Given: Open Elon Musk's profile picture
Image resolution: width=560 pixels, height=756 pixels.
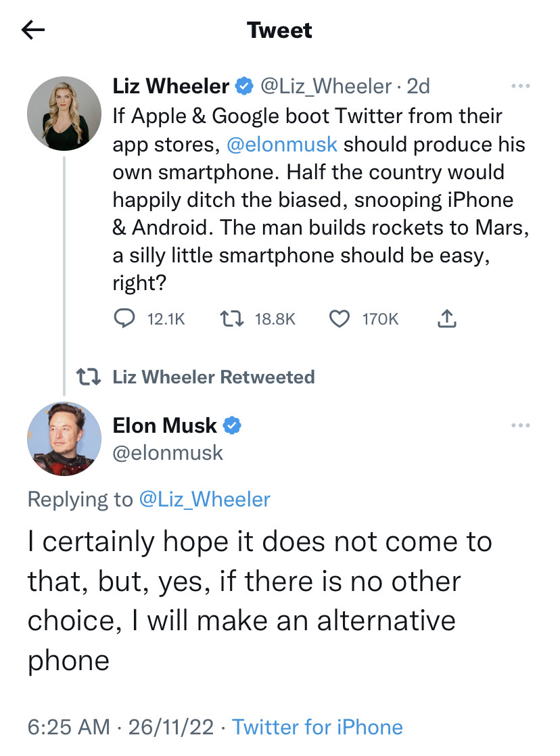Looking at the screenshot, I should (64, 439).
